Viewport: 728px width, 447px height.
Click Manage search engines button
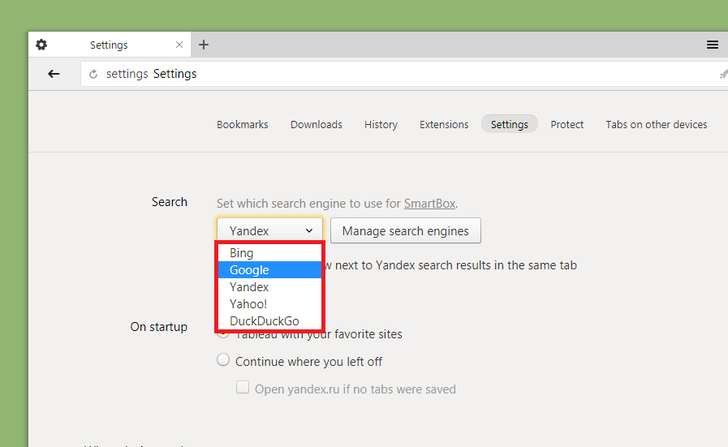(x=405, y=231)
